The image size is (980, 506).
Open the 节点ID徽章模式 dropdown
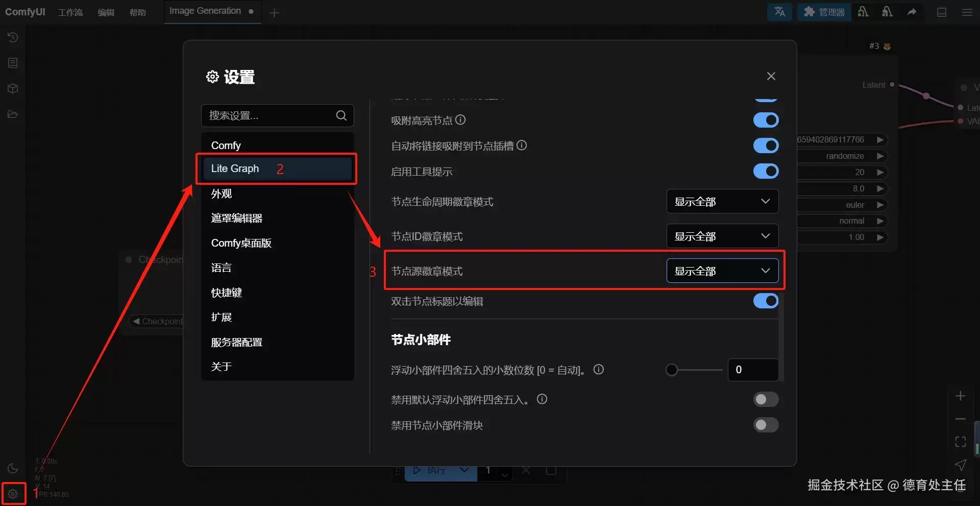click(x=722, y=236)
